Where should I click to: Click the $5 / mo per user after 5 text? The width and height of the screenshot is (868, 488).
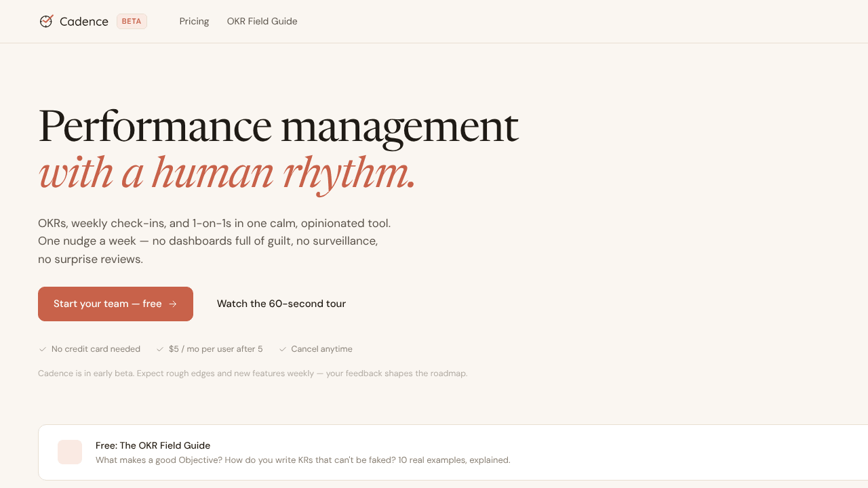(216, 349)
